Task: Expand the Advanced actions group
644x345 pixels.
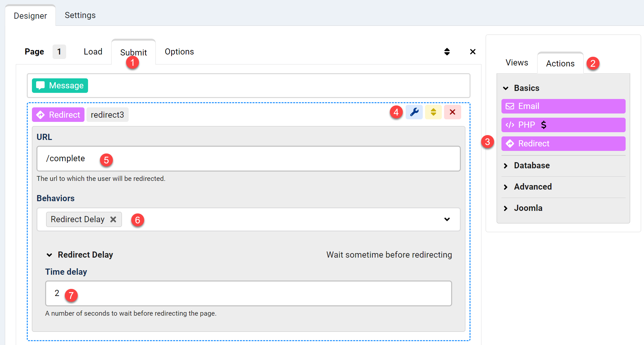Action: pos(532,187)
